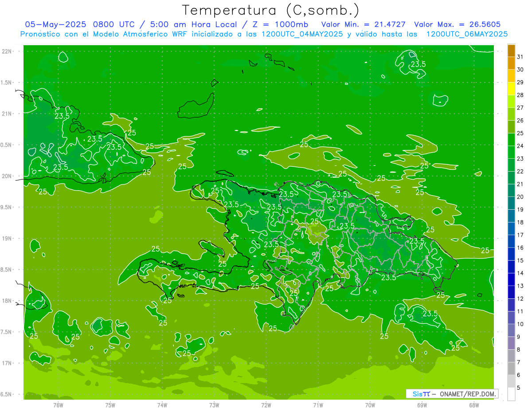The width and height of the screenshot is (532, 411).
Task: Click the legend value '18'
Action: click(x=520, y=222)
